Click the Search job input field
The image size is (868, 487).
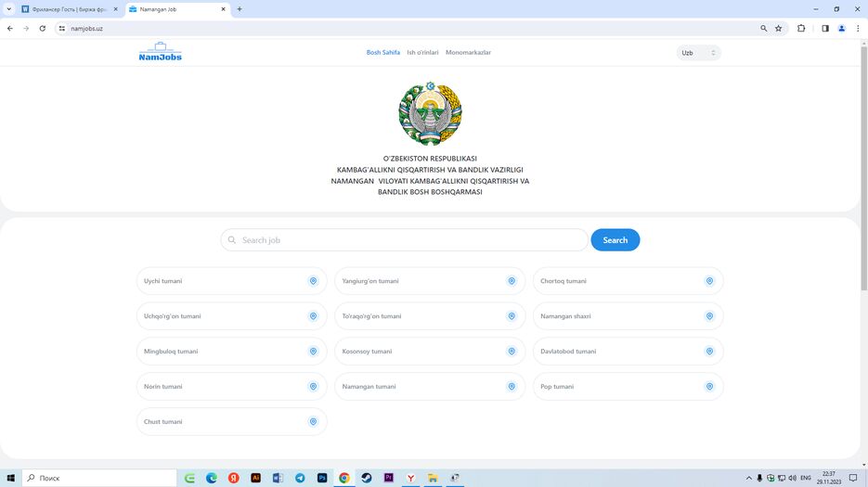click(x=404, y=239)
